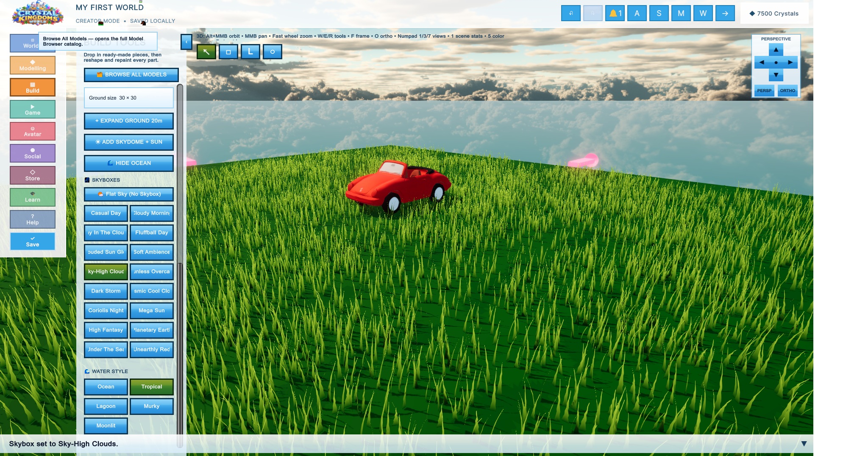Orbit camera down with down arrow
868x456 pixels.
pyautogui.click(x=776, y=75)
